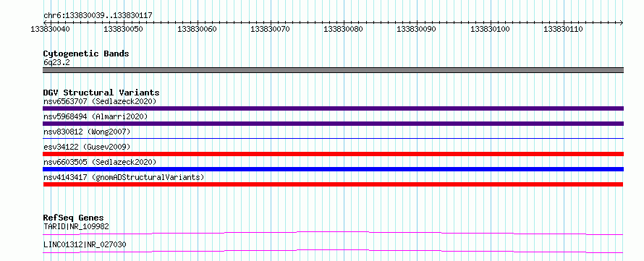Click the RefSeq Genes track title
The width and height of the screenshot is (644, 261).
point(74,218)
